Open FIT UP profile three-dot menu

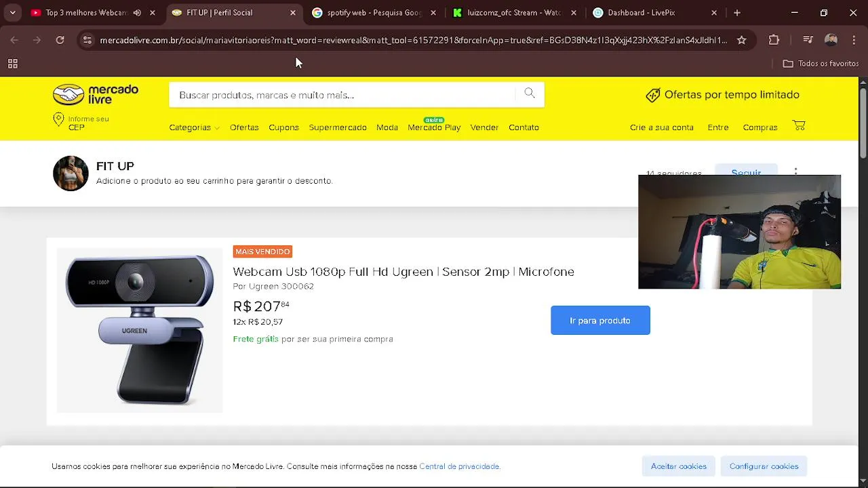click(x=795, y=171)
